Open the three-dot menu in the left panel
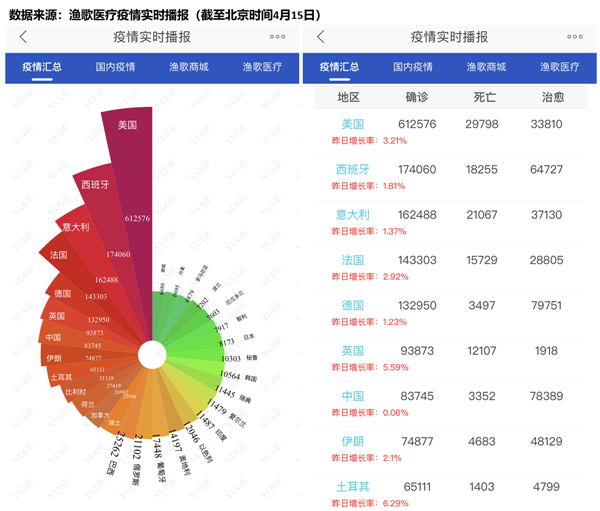 click(278, 37)
